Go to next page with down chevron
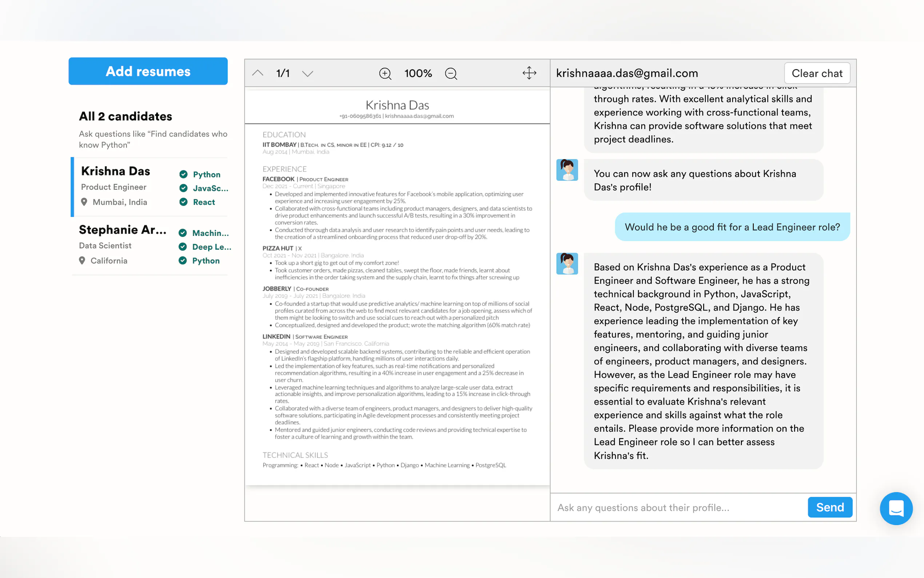The image size is (924, 578). tap(307, 74)
